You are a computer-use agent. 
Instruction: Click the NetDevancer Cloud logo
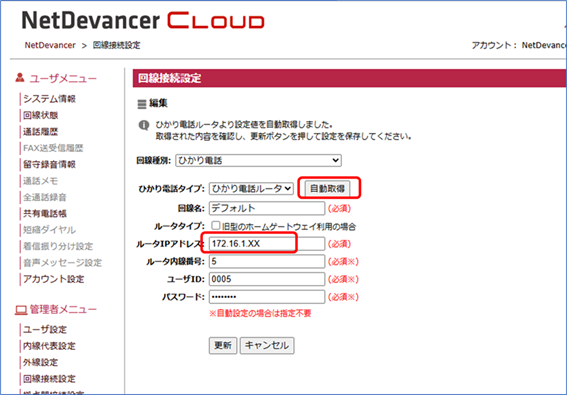pyautogui.click(x=143, y=21)
